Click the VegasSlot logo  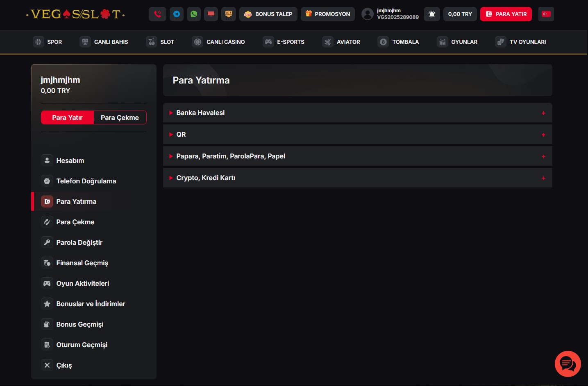click(x=76, y=14)
